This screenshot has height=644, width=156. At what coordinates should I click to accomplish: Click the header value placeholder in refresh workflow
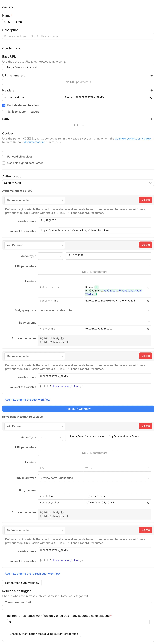point(114,468)
